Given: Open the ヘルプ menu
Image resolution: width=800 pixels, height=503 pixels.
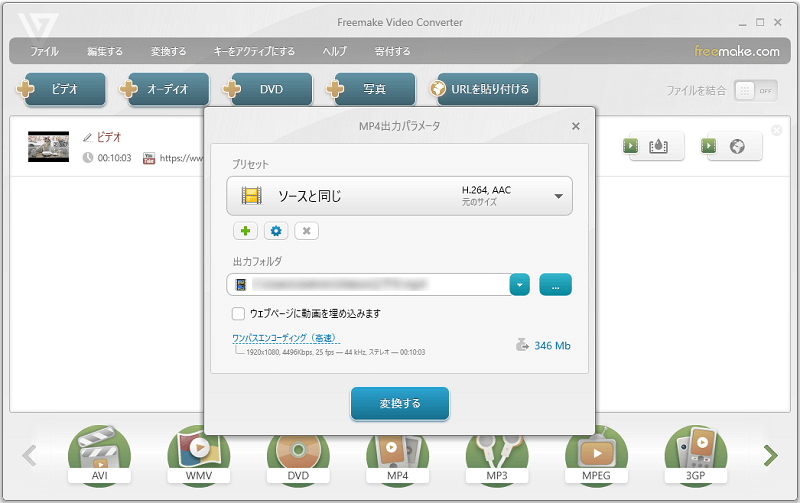Looking at the screenshot, I should click(x=334, y=52).
